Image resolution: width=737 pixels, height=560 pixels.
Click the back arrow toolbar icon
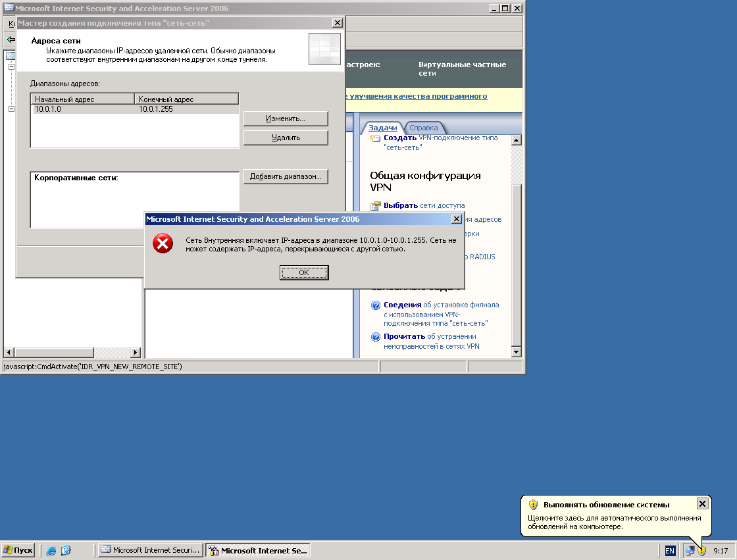click(x=11, y=39)
